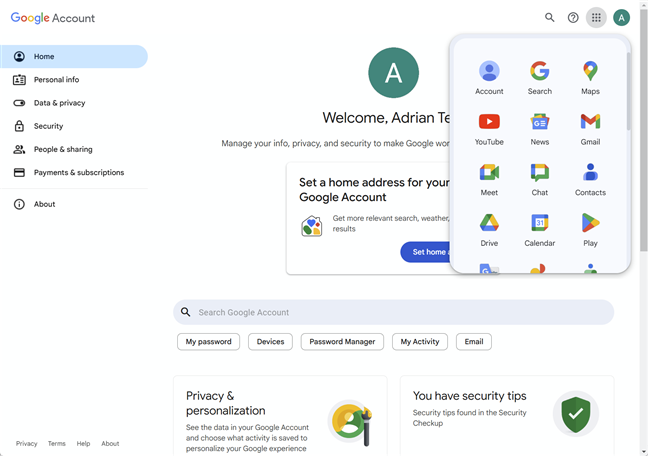Image resolution: width=648 pixels, height=456 pixels.
Task: Focus the Search Google Account field
Action: click(x=400, y=312)
